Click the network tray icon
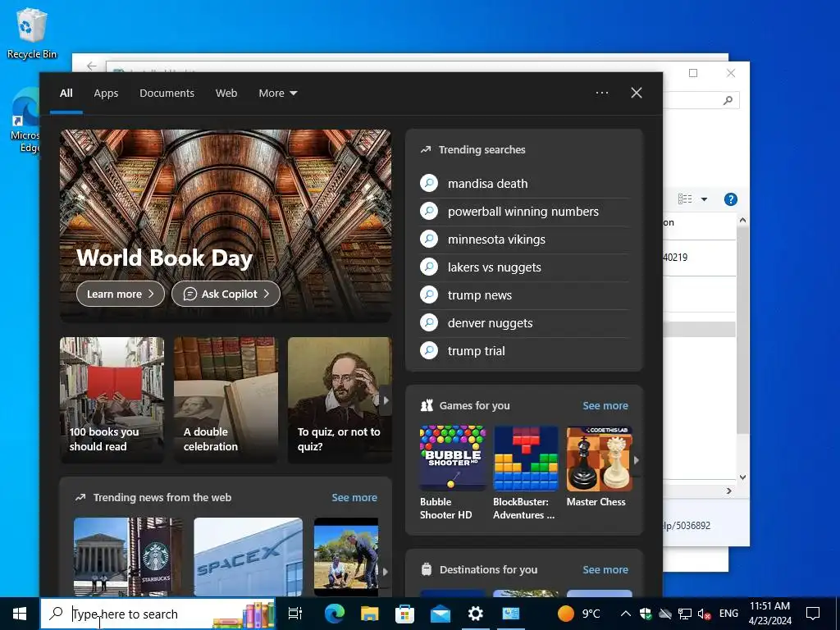840x630 pixels. [x=685, y=614]
